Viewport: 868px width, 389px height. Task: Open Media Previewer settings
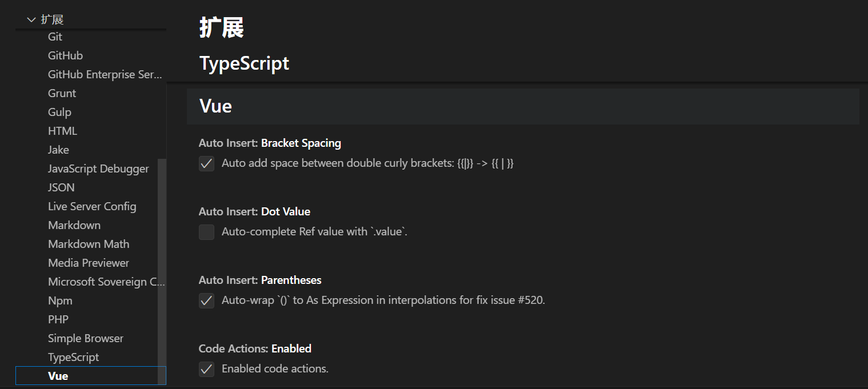pyautogui.click(x=89, y=263)
